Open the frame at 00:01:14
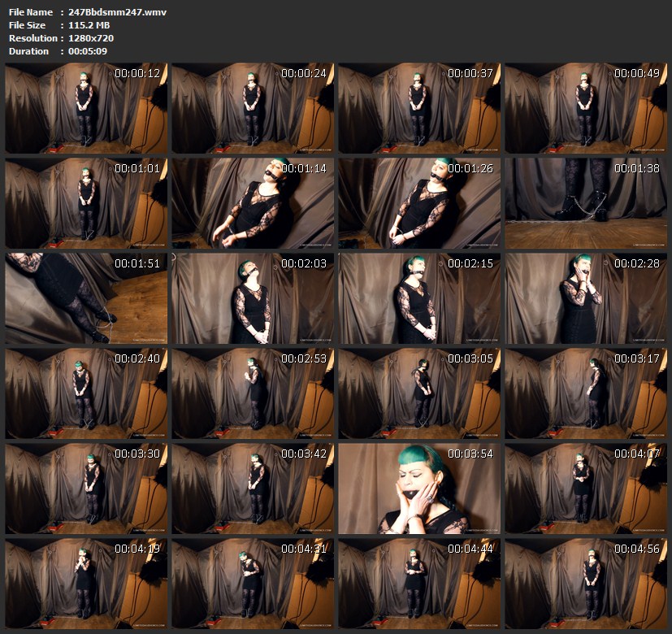The height and width of the screenshot is (634, 672). point(253,203)
